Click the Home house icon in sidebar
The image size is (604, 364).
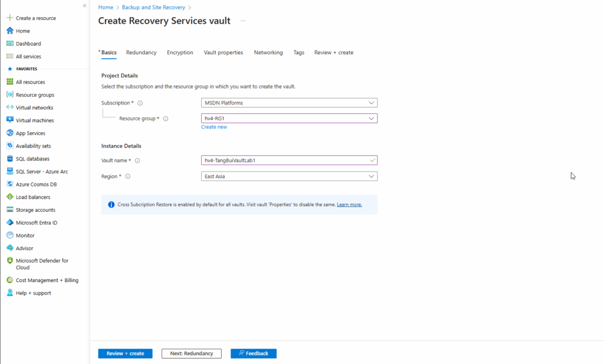[9, 31]
